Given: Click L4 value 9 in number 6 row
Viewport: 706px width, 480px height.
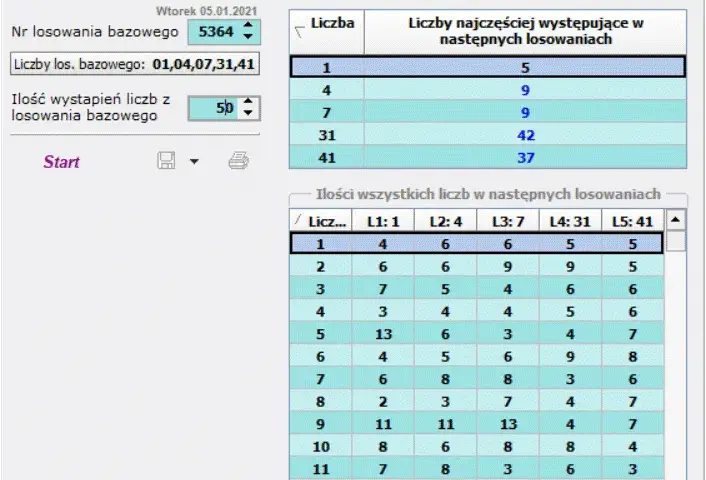Looking at the screenshot, I should point(570,357).
